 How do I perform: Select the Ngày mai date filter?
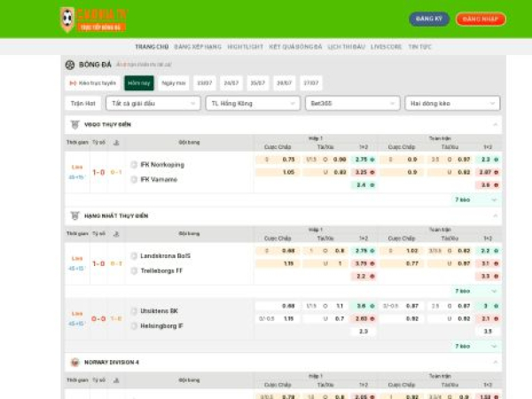tap(174, 83)
